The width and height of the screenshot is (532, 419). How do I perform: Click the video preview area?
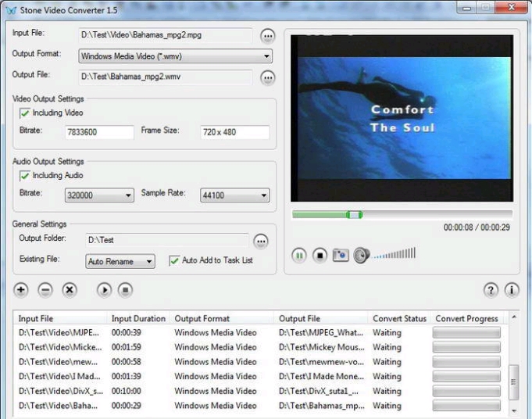402,118
